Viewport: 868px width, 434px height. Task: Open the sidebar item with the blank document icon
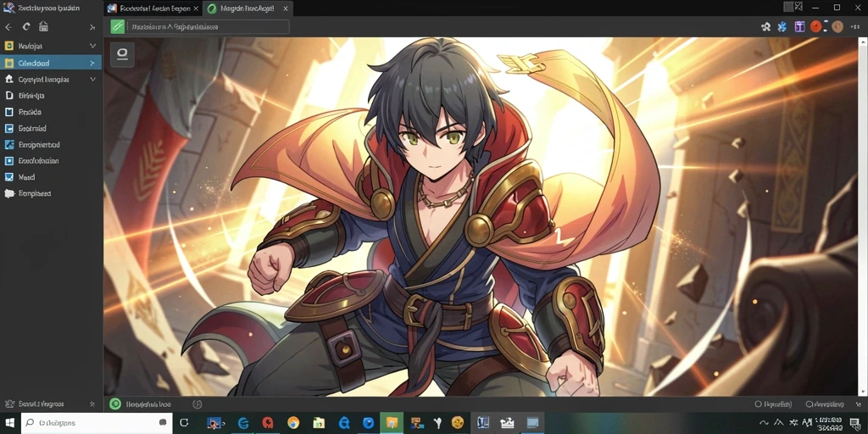coord(51,95)
